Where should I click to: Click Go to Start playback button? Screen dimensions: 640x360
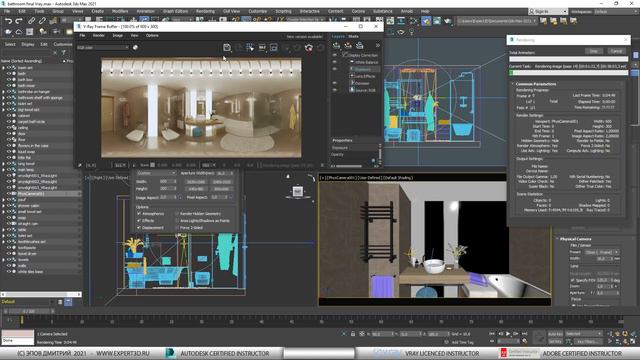(x=492, y=334)
